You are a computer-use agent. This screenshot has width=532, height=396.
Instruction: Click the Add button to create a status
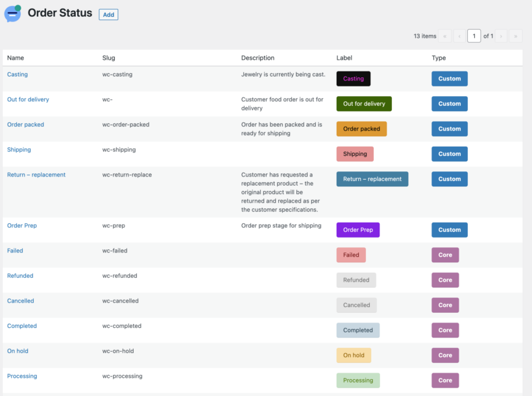(x=108, y=14)
